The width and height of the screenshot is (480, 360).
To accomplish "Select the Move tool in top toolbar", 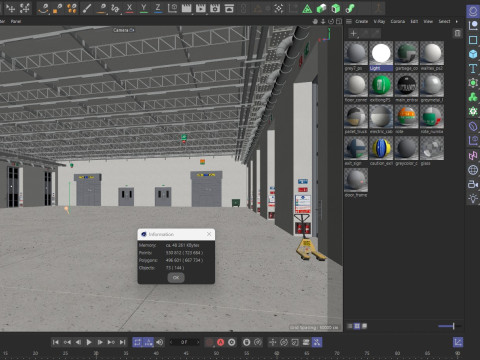I will [x=11, y=8].
